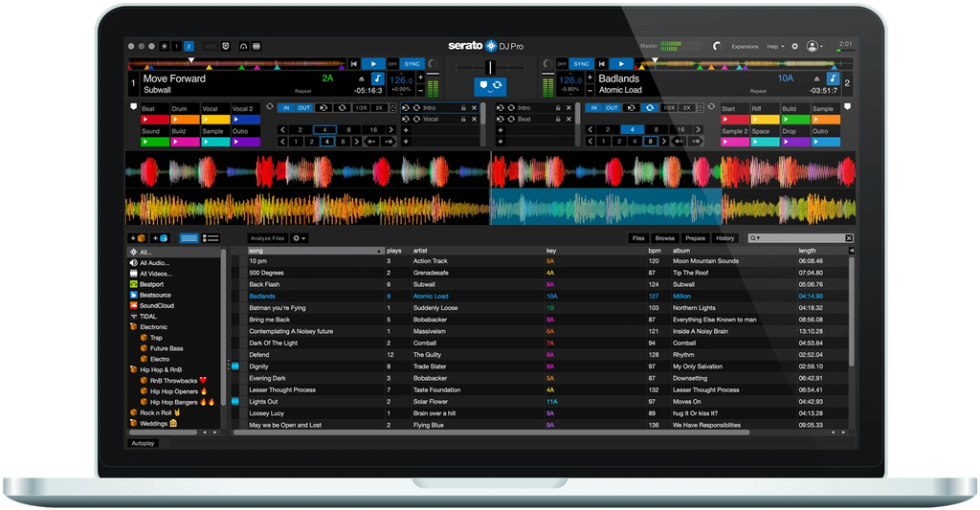This screenshot has height=510, width=980.
Task: Double loop length with 2X on deck 2
Action: [686, 107]
